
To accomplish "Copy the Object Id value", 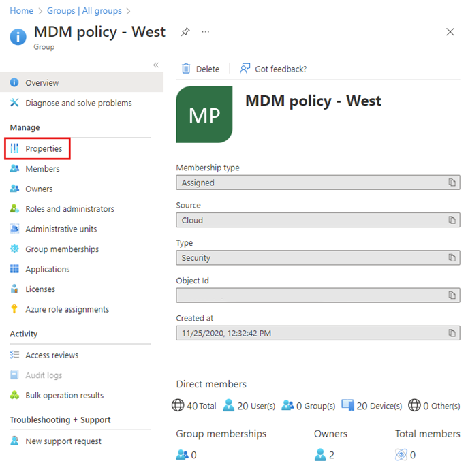I will (x=452, y=295).
